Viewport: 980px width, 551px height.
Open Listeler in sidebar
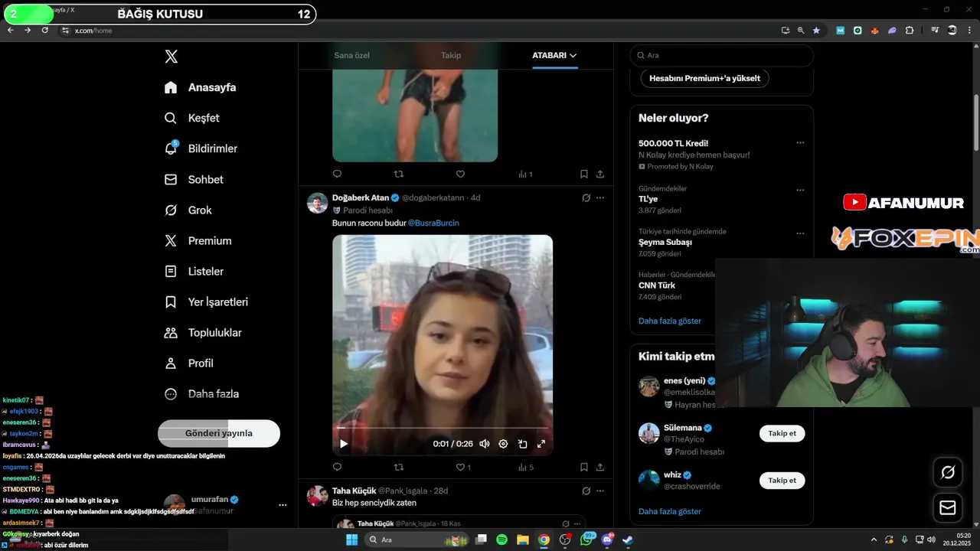(x=194, y=271)
